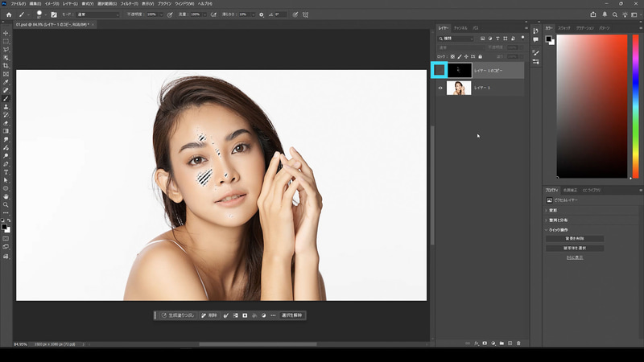Click the 背景を削除 button
Screen dimensions: 644x362
pyautogui.click(x=574, y=239)
